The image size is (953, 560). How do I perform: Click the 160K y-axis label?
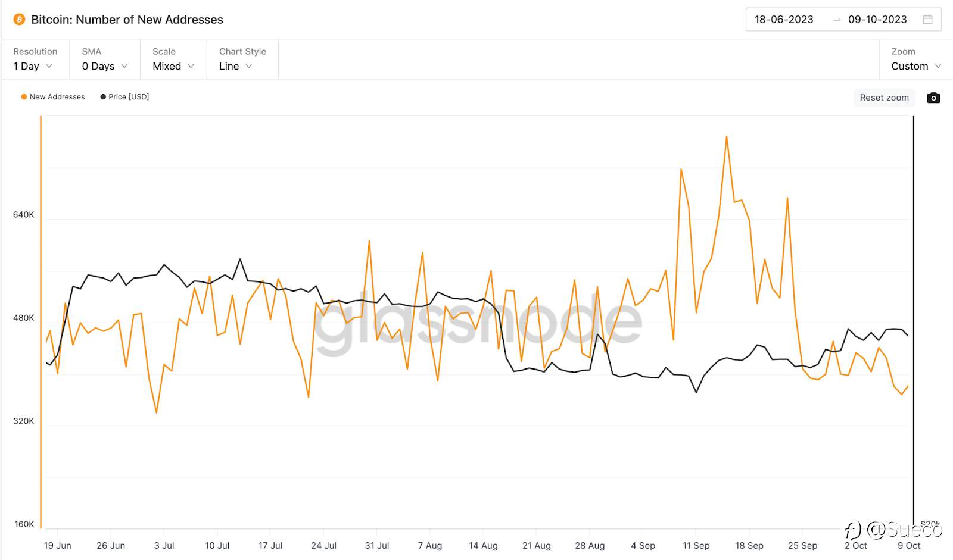(x=24, y=524)
